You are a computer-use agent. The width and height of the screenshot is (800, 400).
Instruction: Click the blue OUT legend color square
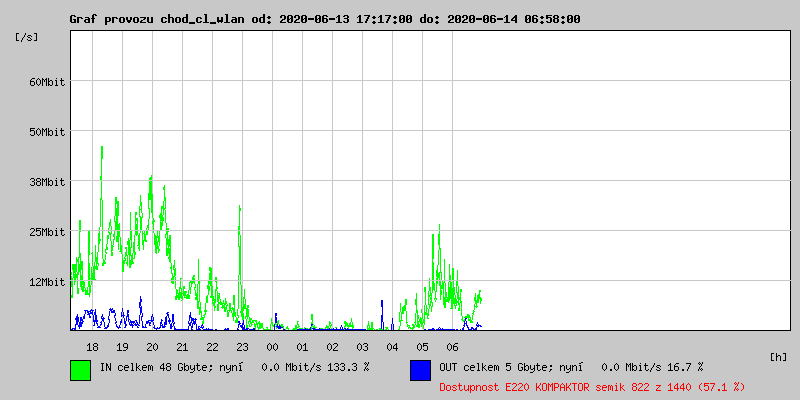[420, 370]
